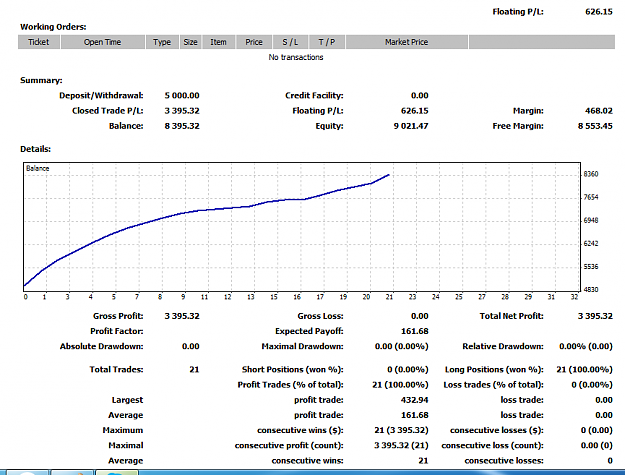This screenshot has width=625, height=475.
Task: Click the consecutive wins value 21 (3 395.32)
Action: click(x=401, y=430)
